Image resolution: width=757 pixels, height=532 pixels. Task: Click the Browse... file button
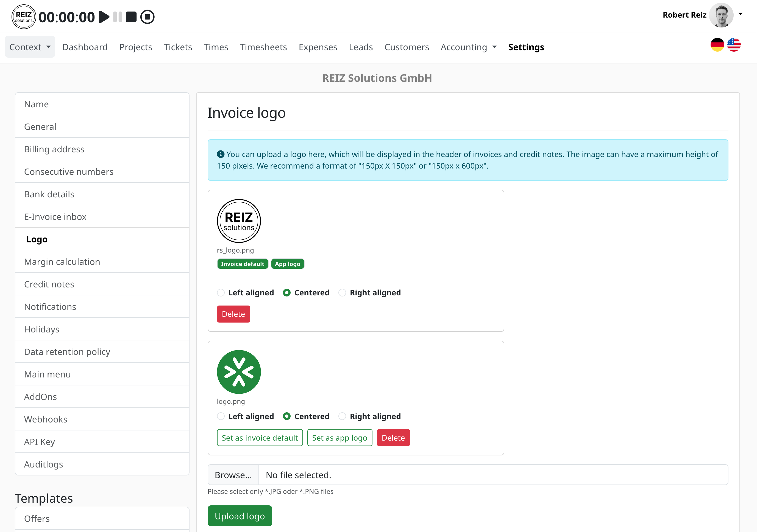point(233,475)
